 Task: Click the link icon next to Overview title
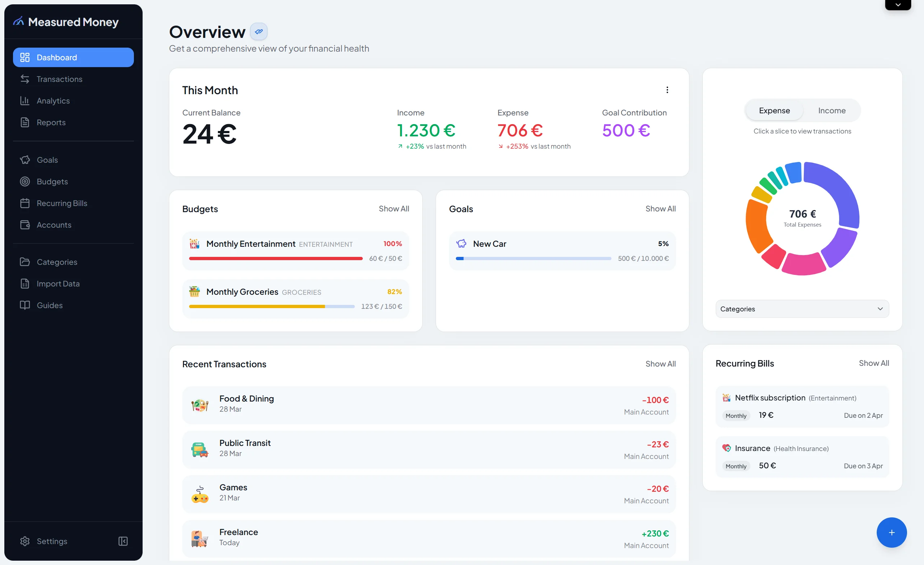[x=258, y=31]
